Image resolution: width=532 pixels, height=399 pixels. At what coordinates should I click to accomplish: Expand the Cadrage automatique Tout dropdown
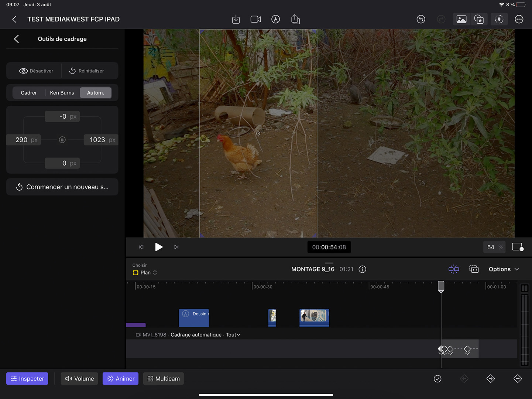233,335
